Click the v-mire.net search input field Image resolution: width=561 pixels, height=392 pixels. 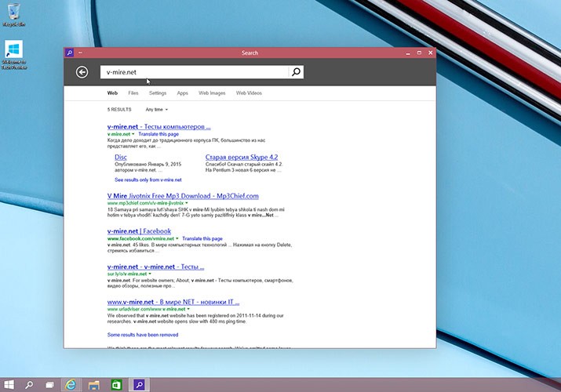click(x=195, y=72)
